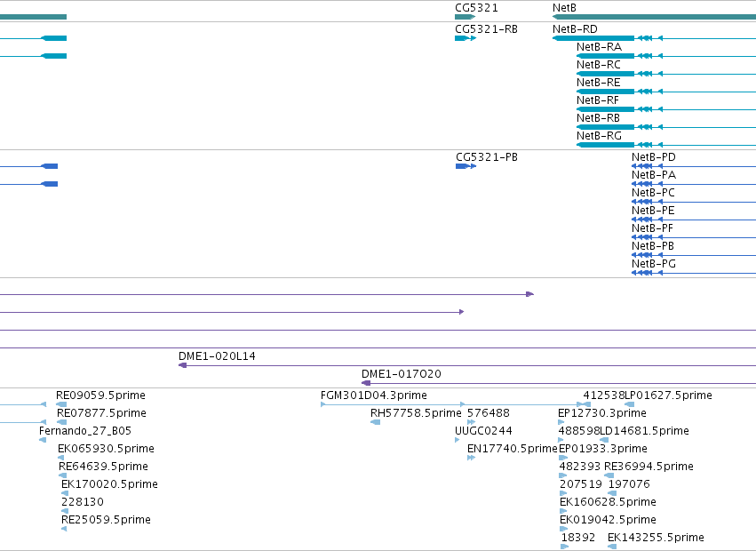The height and width of the screenshot is (551, 756).
Task: Click the RH57758.5prime EST label
Action: click(x=416, y=413)
